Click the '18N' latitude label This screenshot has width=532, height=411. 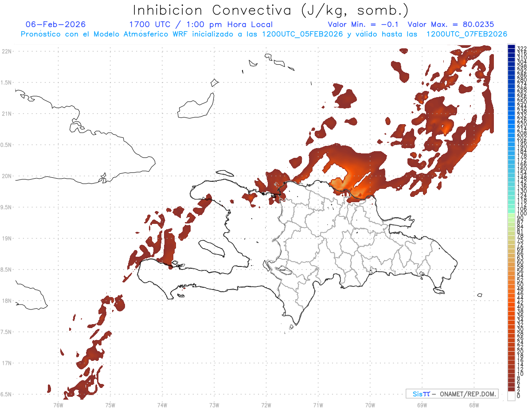click(x=7, y=301)
